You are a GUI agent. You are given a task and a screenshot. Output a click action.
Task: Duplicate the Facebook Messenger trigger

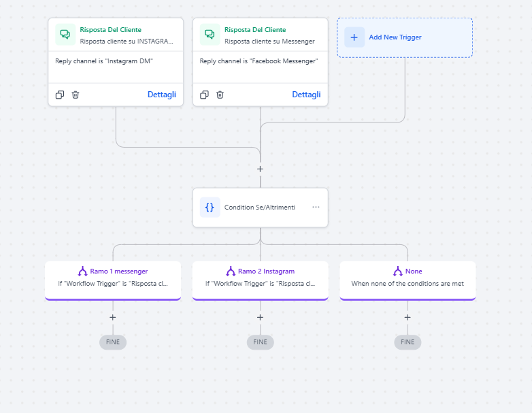(204, 95)
